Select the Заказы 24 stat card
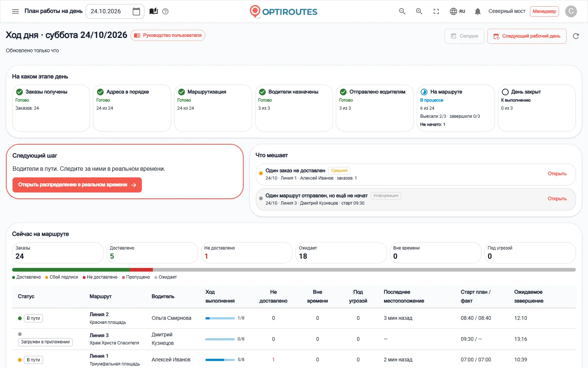Viewport: 588px width, 368px height. pos(58,253)
